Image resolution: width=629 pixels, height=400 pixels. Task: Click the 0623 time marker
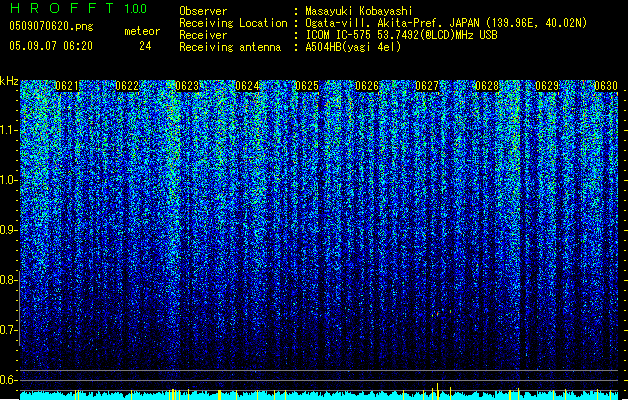(x=187, y=86)
